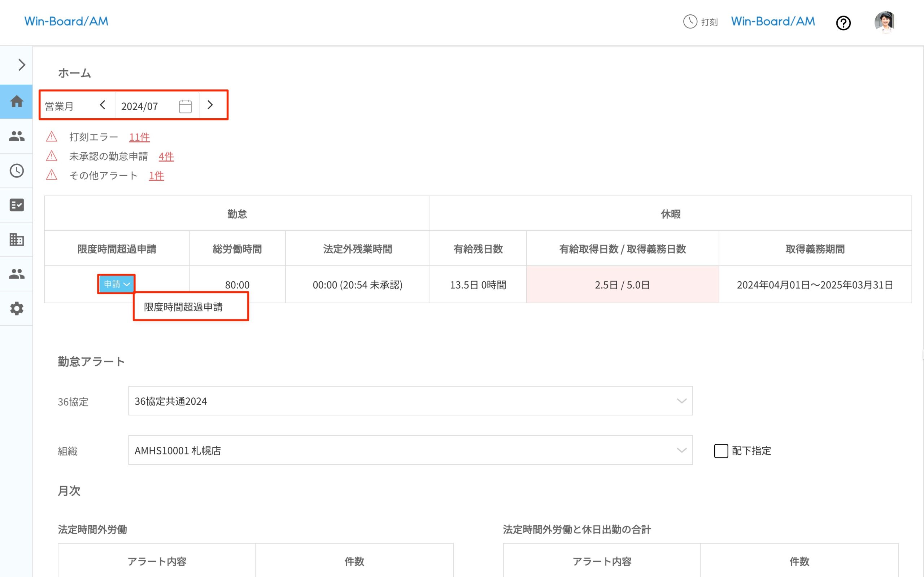The image size is (924, 577).
Task: Click the 申請 dropdown button
Action: (117, 284)
